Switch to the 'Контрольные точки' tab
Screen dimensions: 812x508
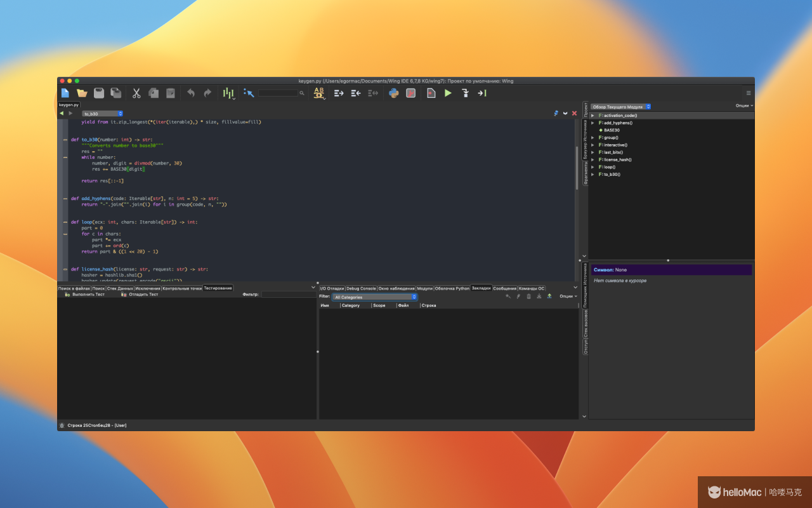point(182,288)
